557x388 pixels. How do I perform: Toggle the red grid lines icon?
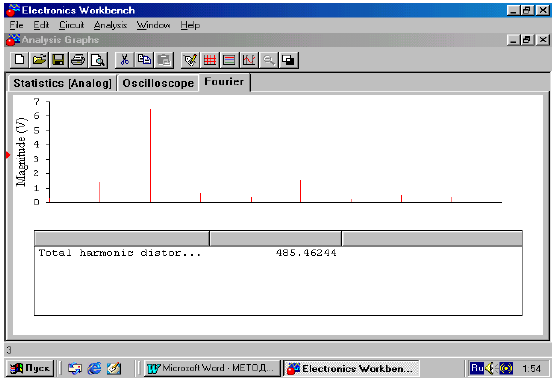(x=210, y=60)
